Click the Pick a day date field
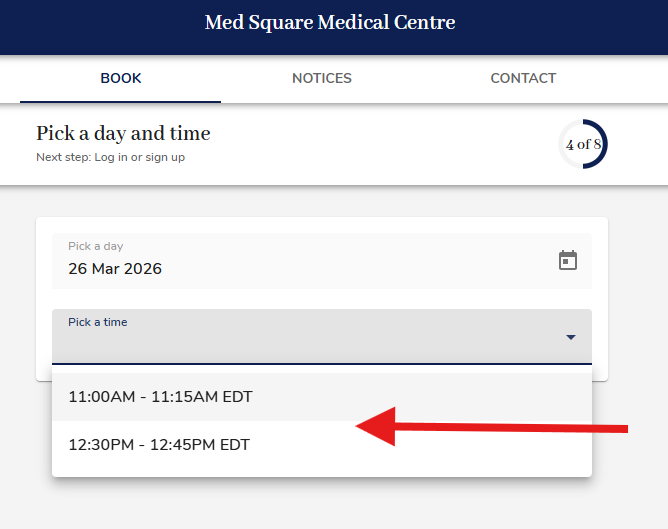 [x=300, y=261]
